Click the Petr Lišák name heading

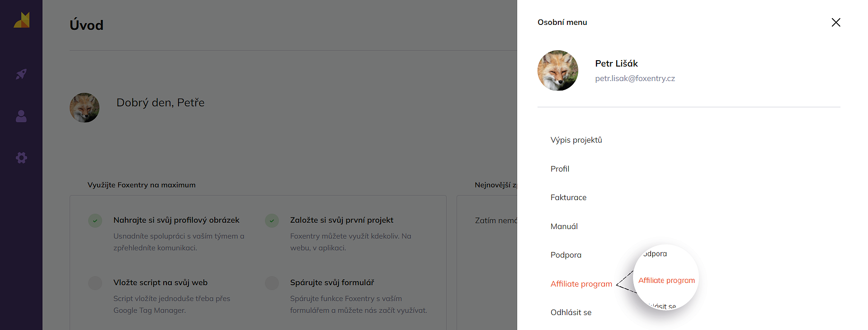(616, 63)
